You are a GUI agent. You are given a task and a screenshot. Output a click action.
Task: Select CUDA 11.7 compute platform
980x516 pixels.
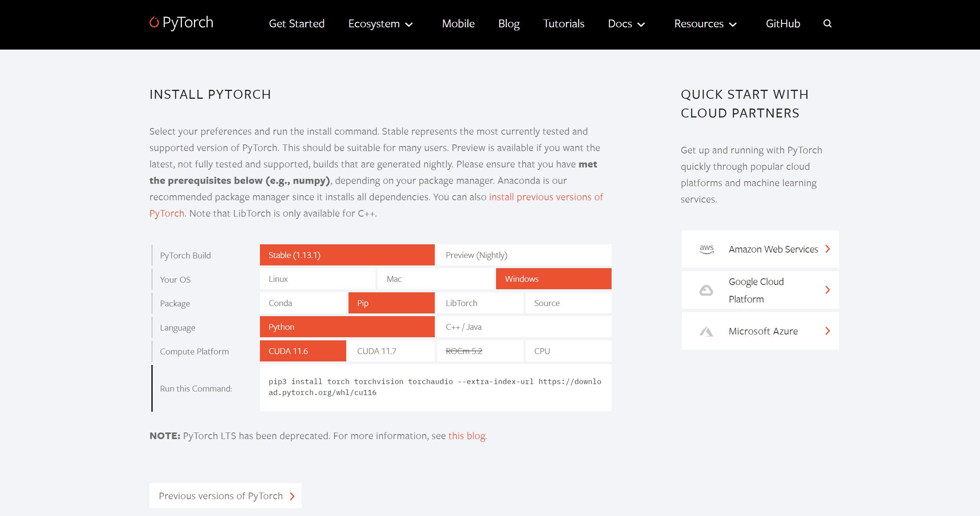point(391,351)
